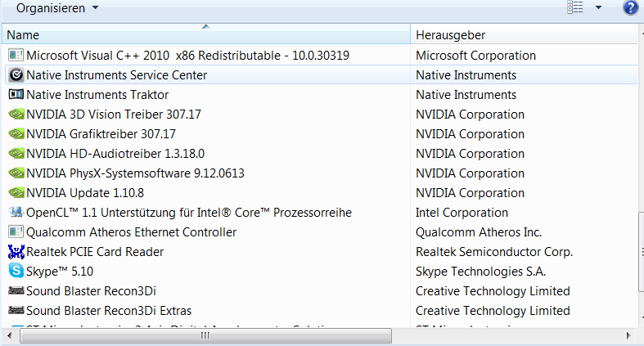Screen dimensions: 644x346
Task: Select NVIDIA Update 1.10.8 entry
Action: click(85, 193)
